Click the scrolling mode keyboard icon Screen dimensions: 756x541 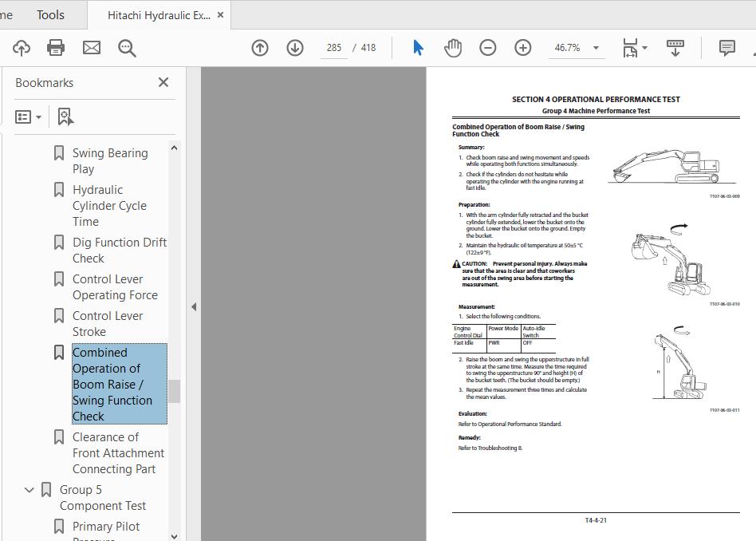coord(675,48)
